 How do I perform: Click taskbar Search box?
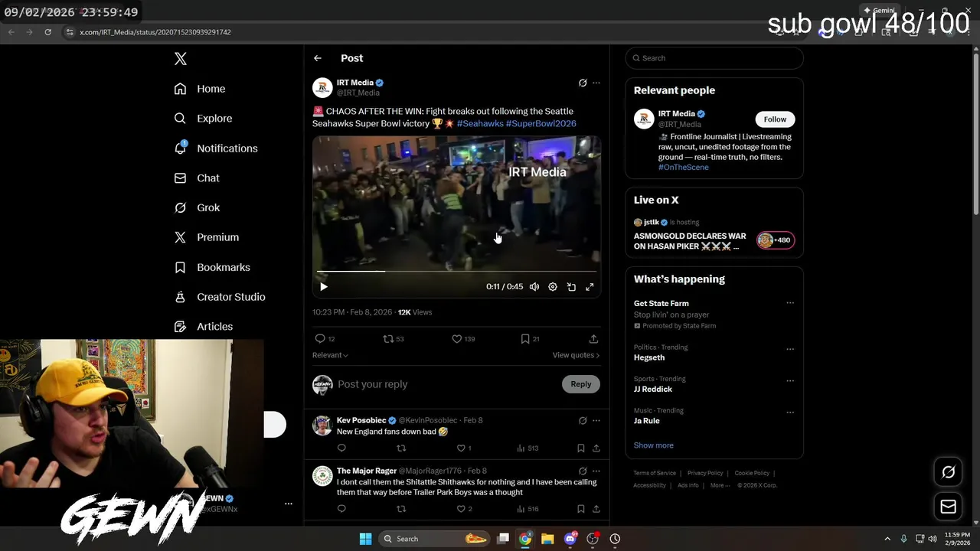(x=434, y=539)
